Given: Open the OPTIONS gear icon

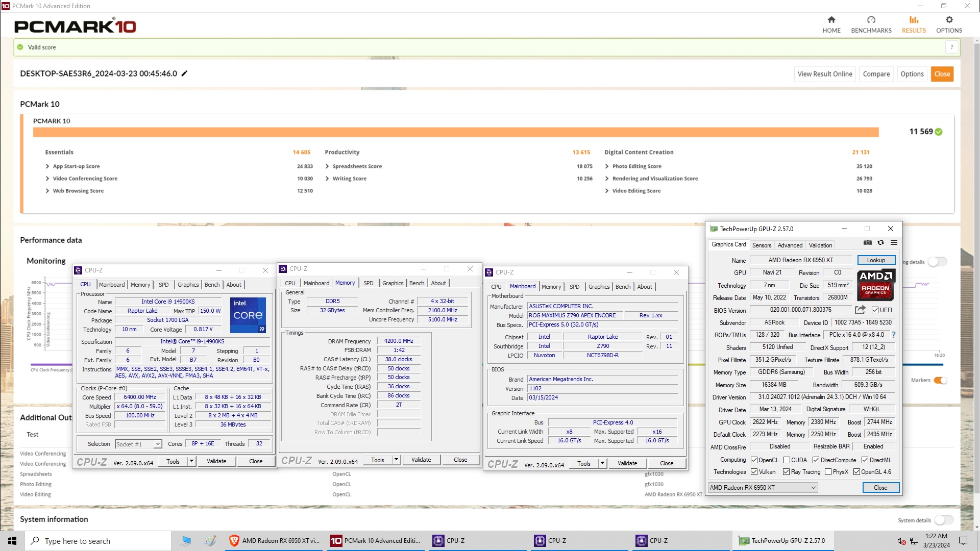Looking at the screenshot, I should [x=949, y=20].
